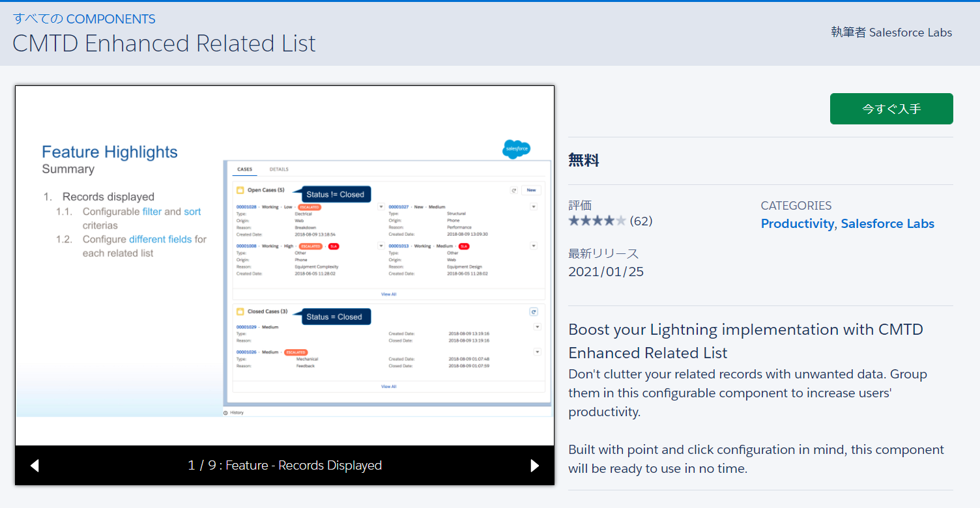Open the case 00001026 record link

(x=246, y=352)
